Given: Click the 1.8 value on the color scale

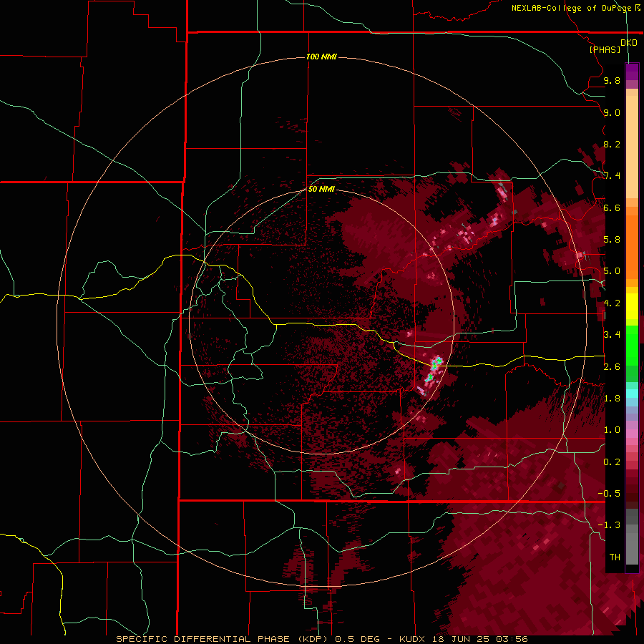Looking at the screenshot, I should [x=612, y=399].
